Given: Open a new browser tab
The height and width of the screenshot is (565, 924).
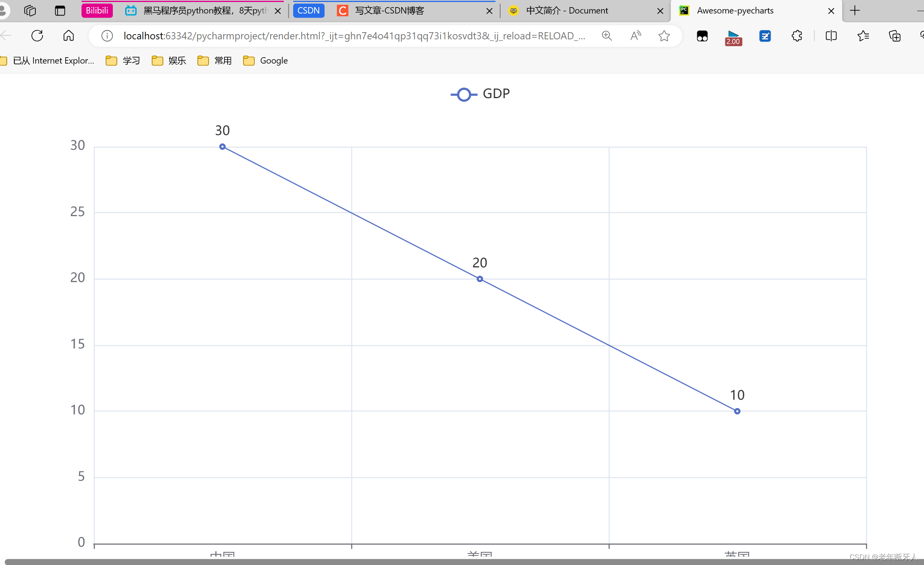Looking at the screenshot, I should pos(855,10).
